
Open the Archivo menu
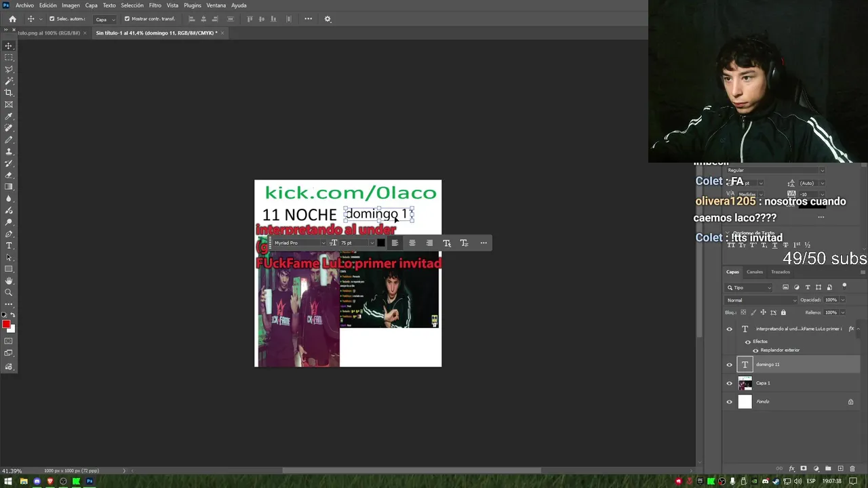click(x=24, y=5)
